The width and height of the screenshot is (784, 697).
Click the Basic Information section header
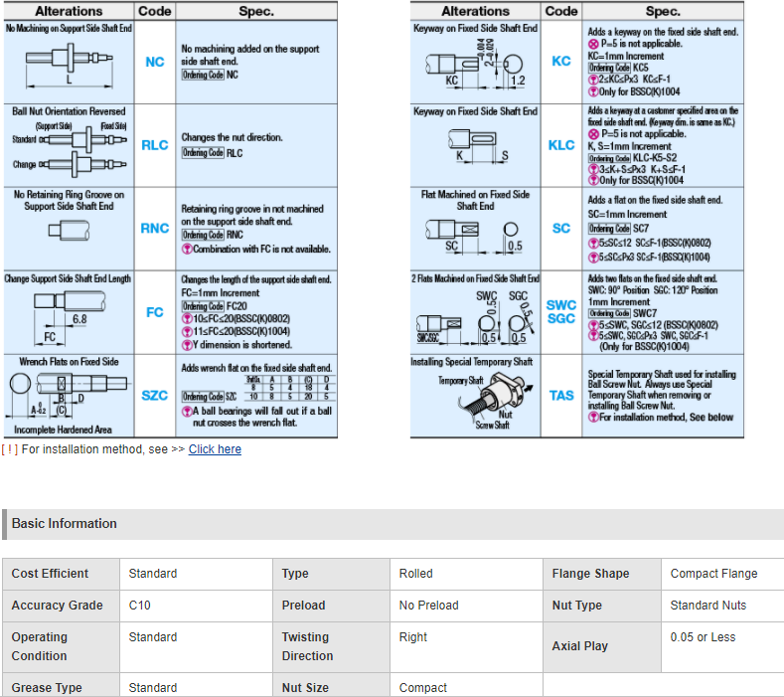[392, 524]
